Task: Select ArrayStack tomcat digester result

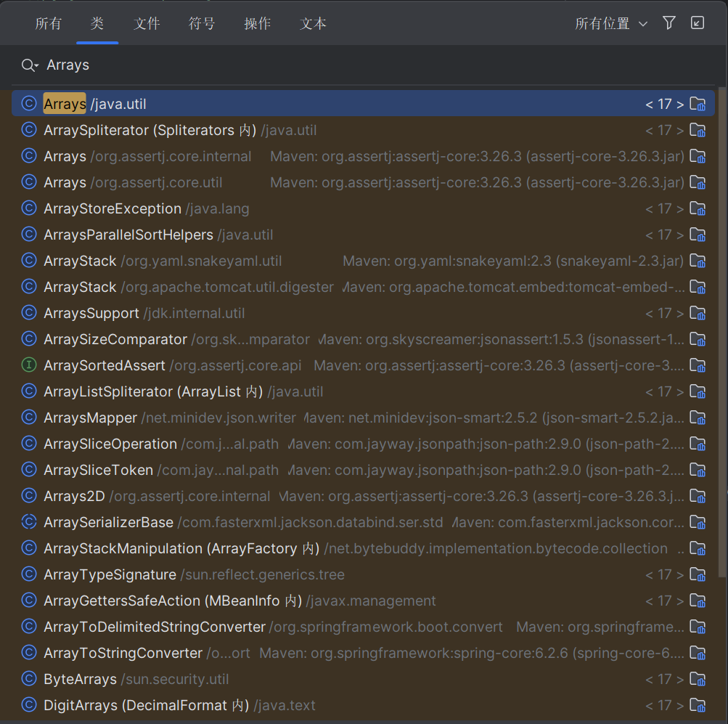Action: click(x=363, y=287)
